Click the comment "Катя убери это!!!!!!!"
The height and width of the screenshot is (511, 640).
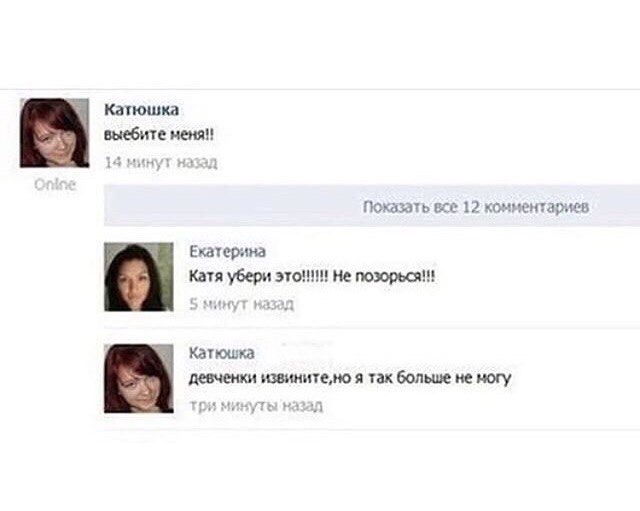pos(257,277)
